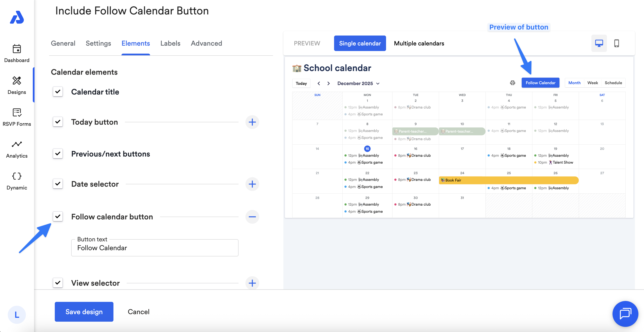Switch preview to mobile device icon
644x332 pixels.
(616, 43)
